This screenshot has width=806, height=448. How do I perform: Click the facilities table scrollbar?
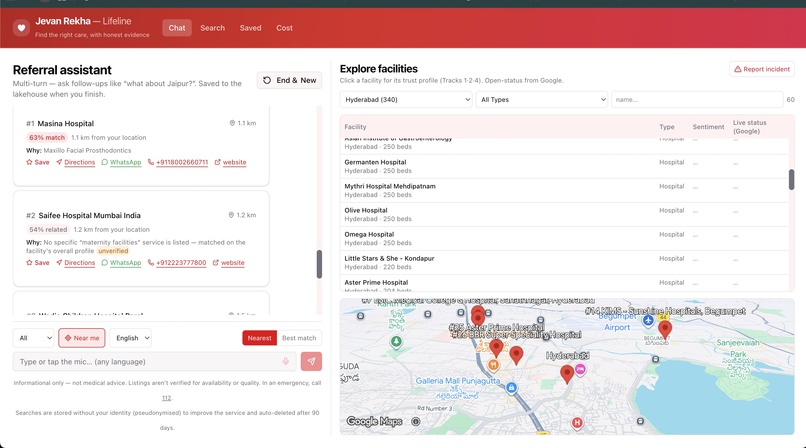coord(792,179)
